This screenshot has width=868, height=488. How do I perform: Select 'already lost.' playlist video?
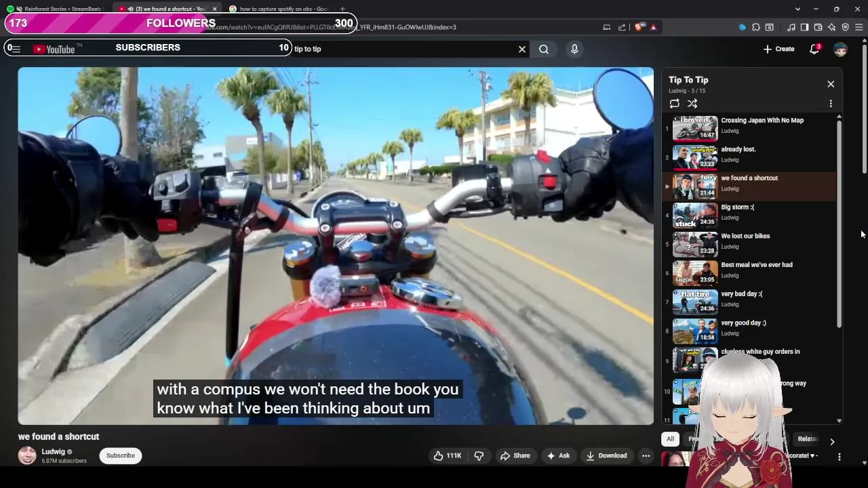749,157
